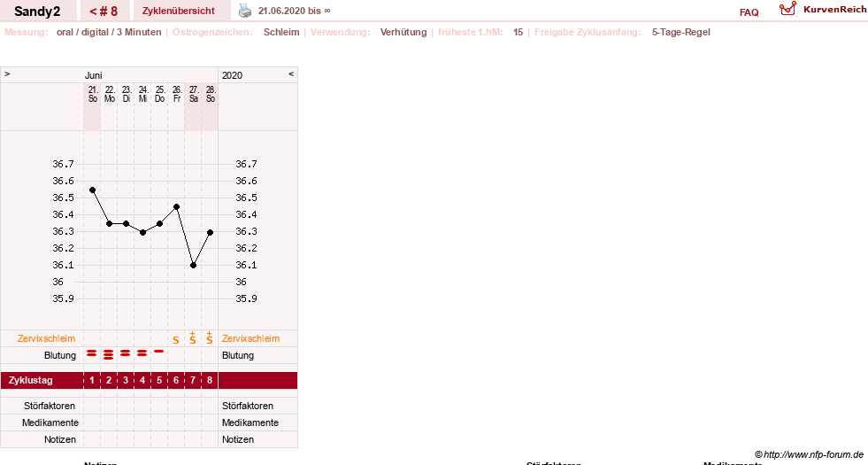Open the Zyklenübersicht tab
868x465 pixels.
(x=178, y=11)
